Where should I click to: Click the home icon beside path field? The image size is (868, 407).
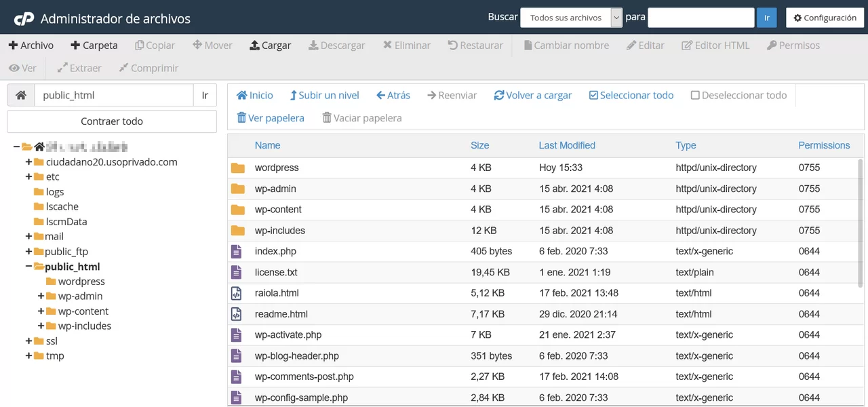pos(21,96)
